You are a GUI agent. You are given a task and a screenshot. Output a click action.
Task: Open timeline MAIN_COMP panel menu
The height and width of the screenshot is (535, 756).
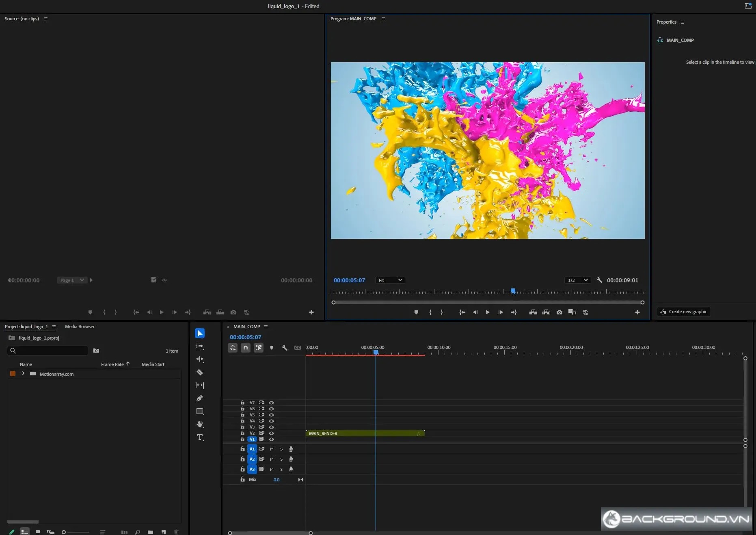point(266,327)
